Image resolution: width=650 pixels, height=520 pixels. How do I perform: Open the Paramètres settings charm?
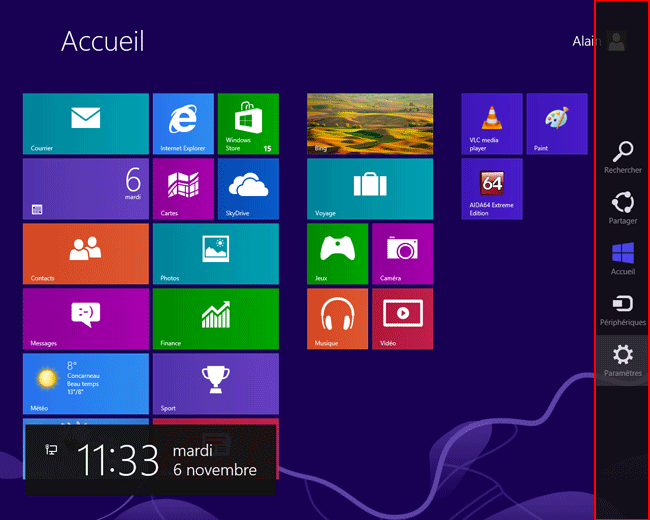623,360
